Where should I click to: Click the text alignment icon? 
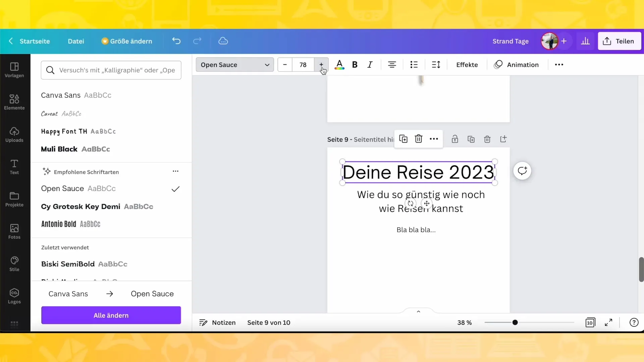pyautogui.click(x=392, y=65)
